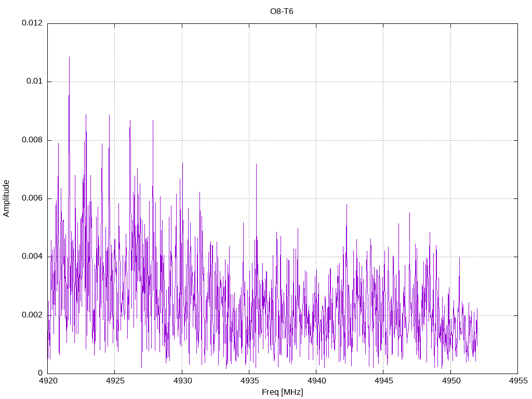
Task: Click the x-axis tick 4955
Action: click(x=518, y=381)
